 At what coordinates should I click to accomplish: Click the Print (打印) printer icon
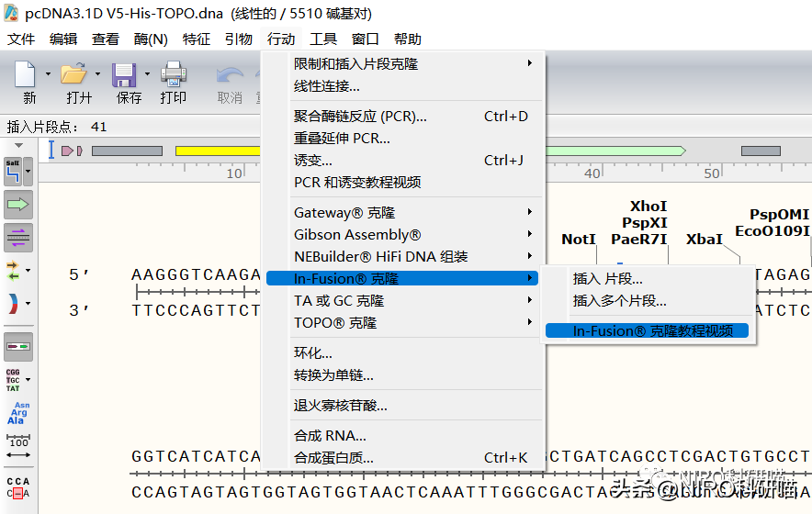tap(174, 75)
